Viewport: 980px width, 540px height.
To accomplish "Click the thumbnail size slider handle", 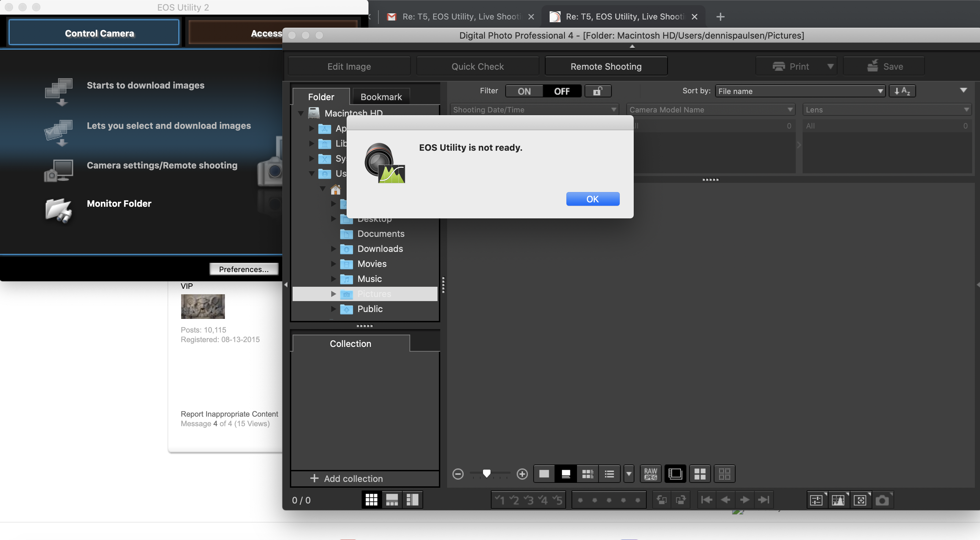I will coord(486,473).
